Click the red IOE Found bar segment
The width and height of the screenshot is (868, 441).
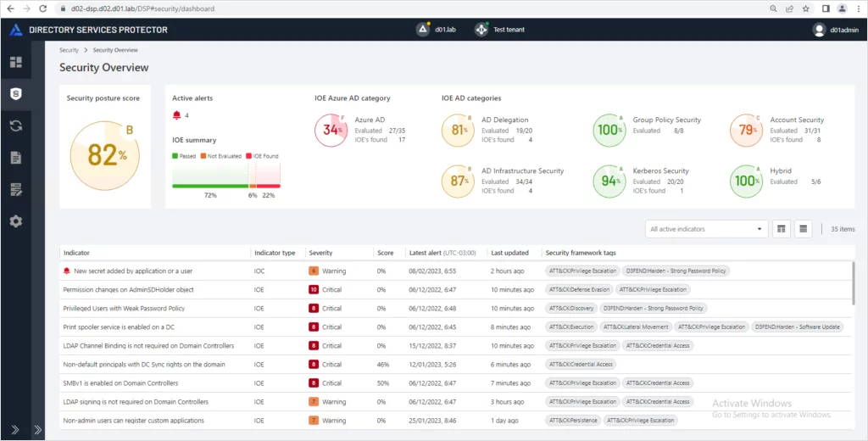tap(268, 186)
